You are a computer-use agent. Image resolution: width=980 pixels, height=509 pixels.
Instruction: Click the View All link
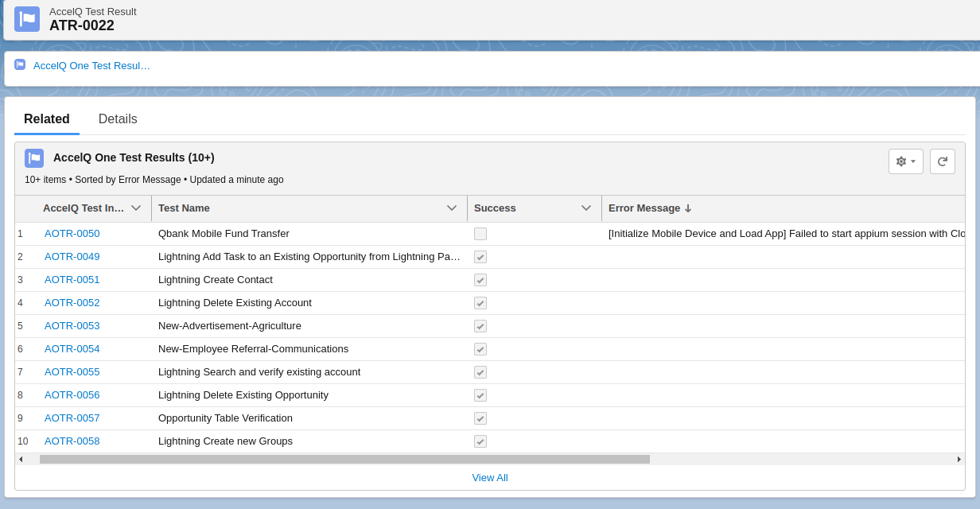[x=489, y=477]
